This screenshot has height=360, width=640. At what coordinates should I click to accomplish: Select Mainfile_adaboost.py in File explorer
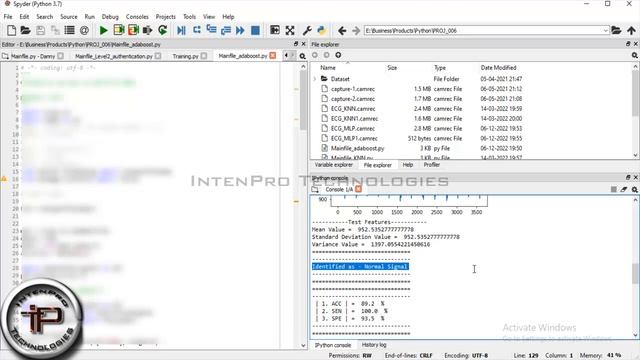[x=357, y=148]
